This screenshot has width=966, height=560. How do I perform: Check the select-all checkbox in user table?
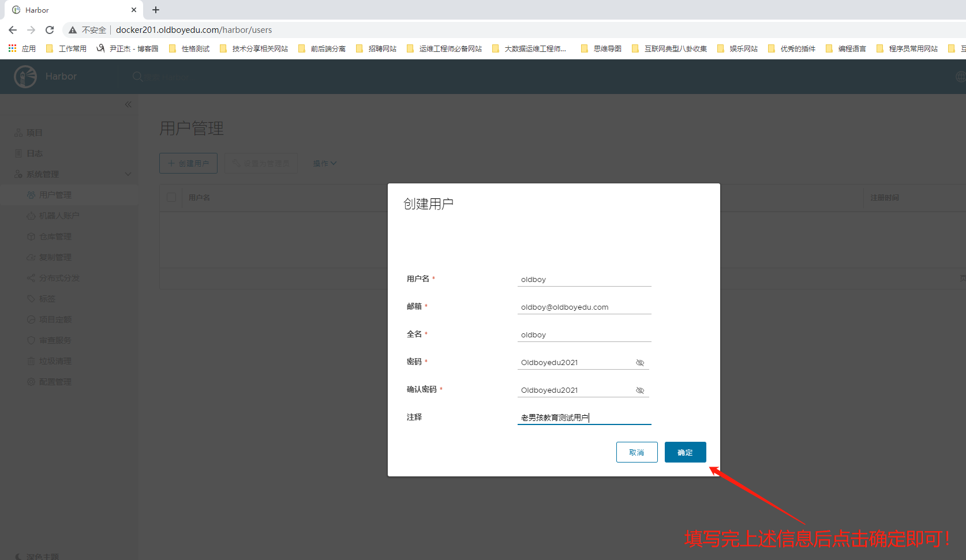point(171,197)
